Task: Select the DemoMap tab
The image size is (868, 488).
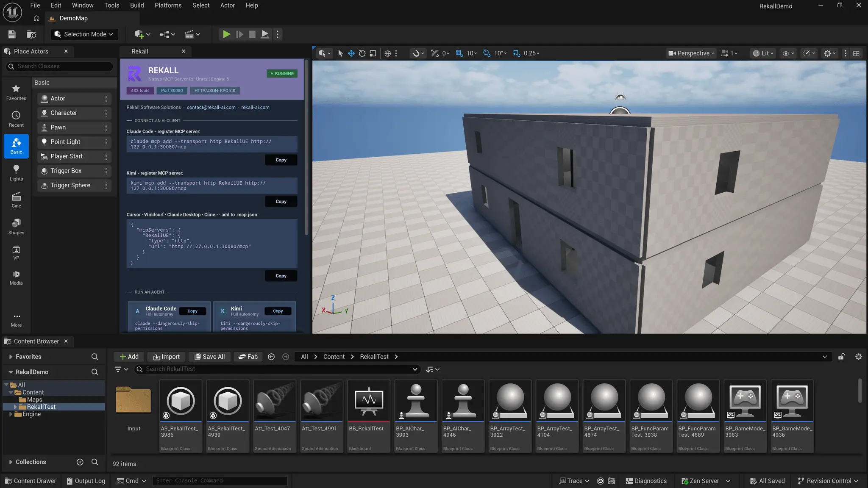Action: [x=73, y=18]
